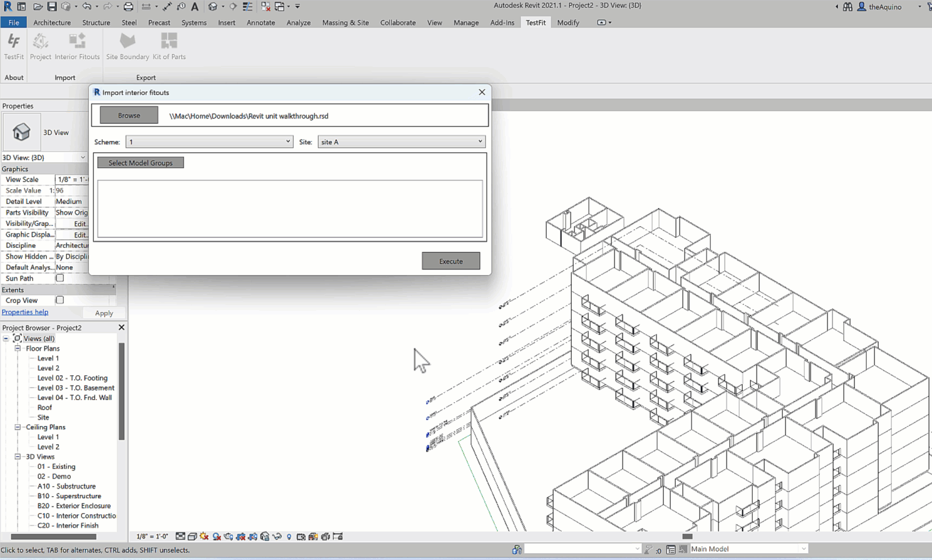The height and width of the screenshot is (560, 932).
Task: Click the Select Model Groups button
Action: (x=140, y=163)
